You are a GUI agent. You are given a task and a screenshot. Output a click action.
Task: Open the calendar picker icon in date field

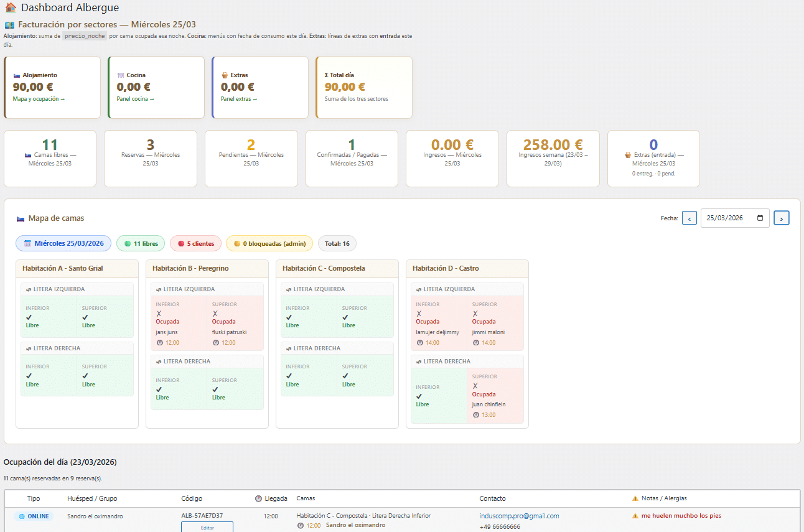click(x=760, y=218)
